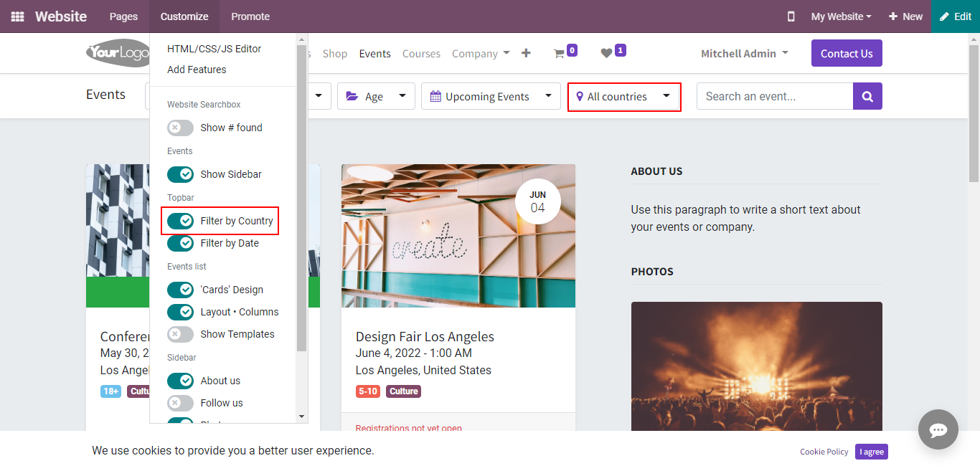The width and height of the screenshot is (980, 471).
Task: Click the mobile preview phone icon
Action: pyautogui.click(x=791, y=16)
